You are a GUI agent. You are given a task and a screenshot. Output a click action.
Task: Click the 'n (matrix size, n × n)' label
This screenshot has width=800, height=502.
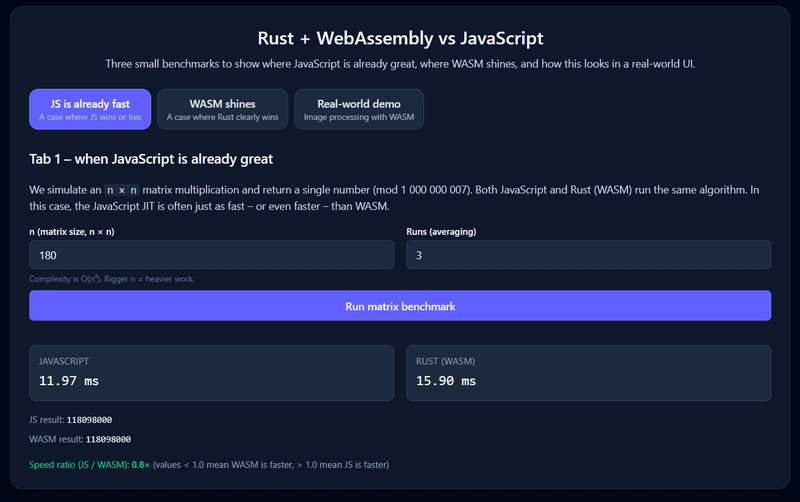coord(71,232)
